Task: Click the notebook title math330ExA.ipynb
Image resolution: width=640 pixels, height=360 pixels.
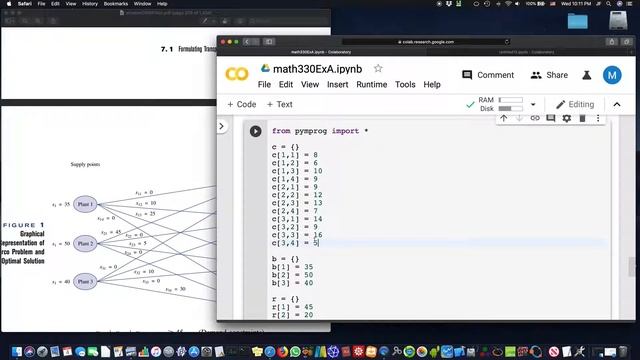Action: (x=318, y=69)
